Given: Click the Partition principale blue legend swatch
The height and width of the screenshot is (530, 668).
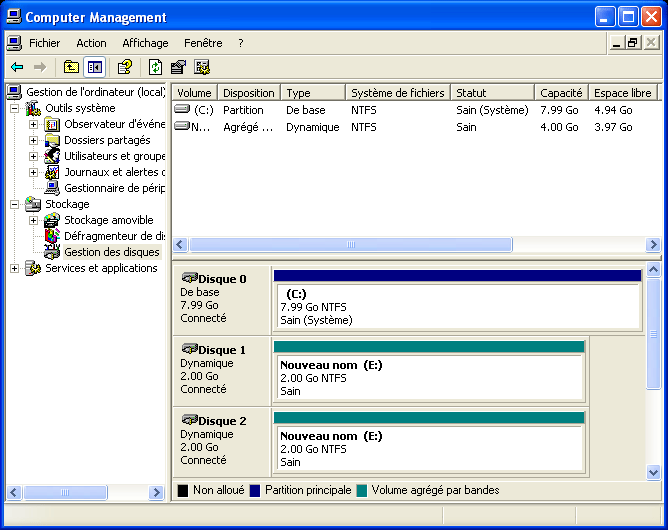Looking at the screenshot, I should tap(255, 490).
